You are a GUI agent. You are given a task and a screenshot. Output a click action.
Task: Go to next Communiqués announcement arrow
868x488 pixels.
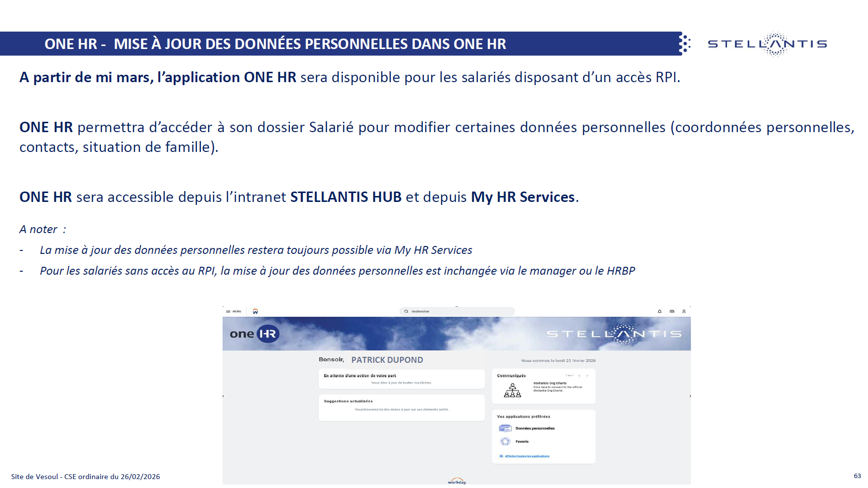click(587, 376)
